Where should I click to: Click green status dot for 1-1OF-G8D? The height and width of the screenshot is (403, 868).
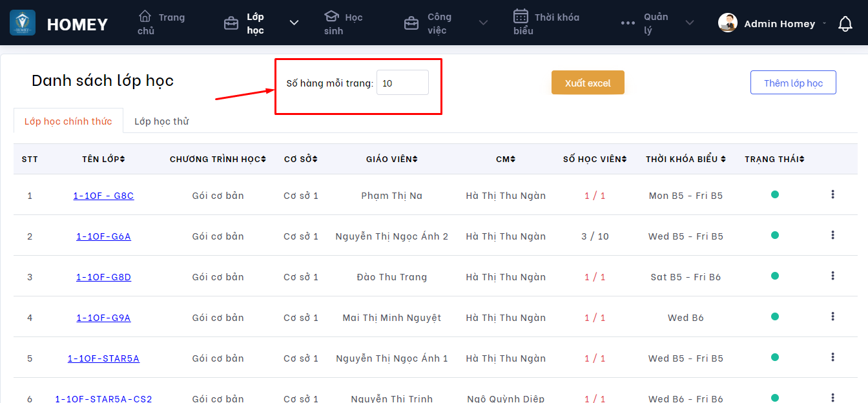click(774, 276)
